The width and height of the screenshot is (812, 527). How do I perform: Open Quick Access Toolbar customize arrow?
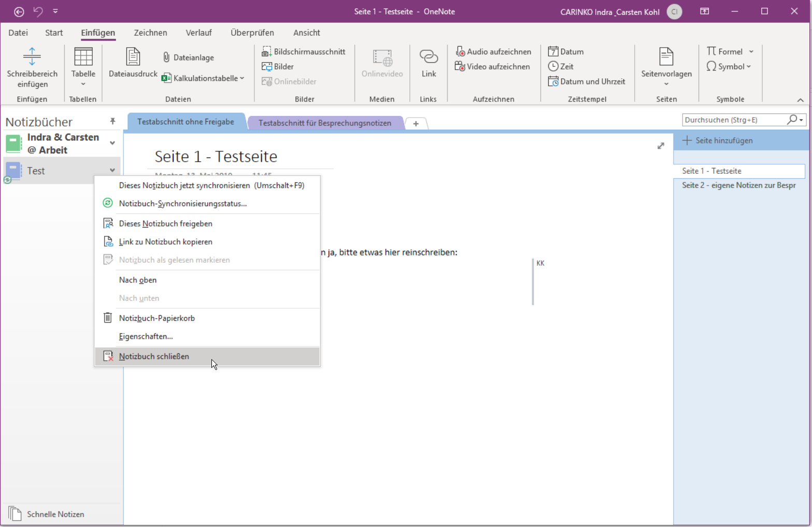55,11
